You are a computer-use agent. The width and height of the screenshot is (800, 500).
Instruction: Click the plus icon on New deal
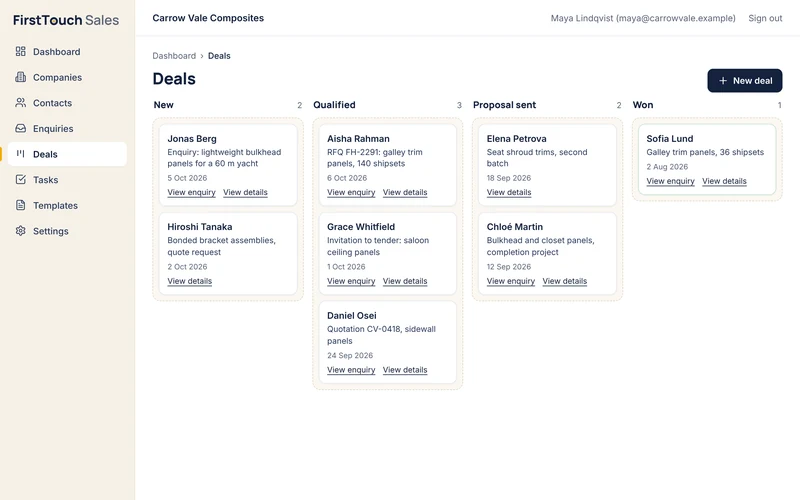tap(723, 81)
